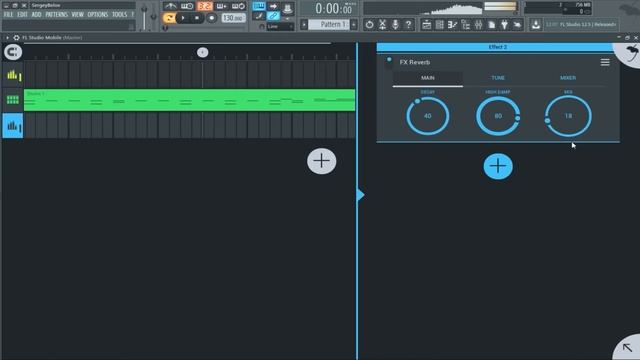
Task: Toggle typing keyboard to piano button
Action: pyautogui.click(x=259, y=6)
